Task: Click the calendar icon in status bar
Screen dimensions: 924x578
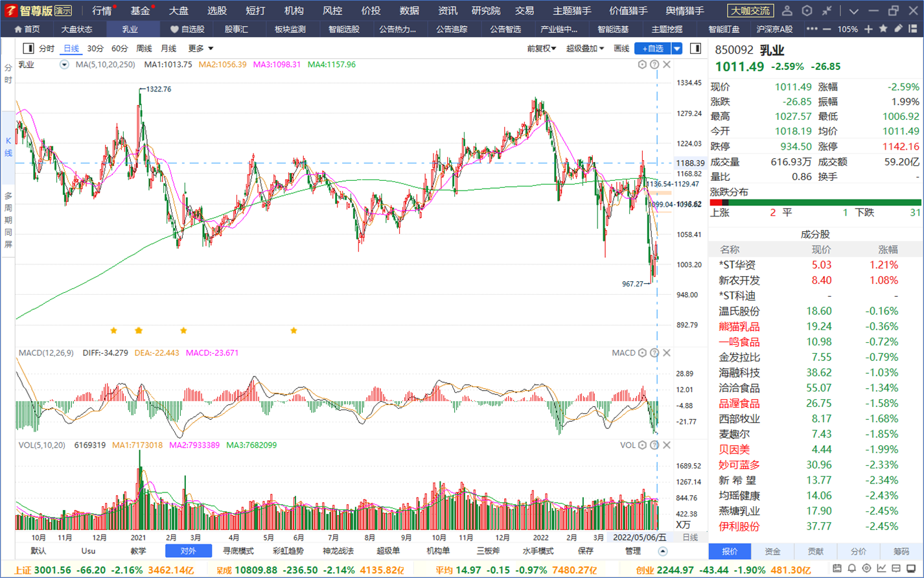Action: pos(837,568)
